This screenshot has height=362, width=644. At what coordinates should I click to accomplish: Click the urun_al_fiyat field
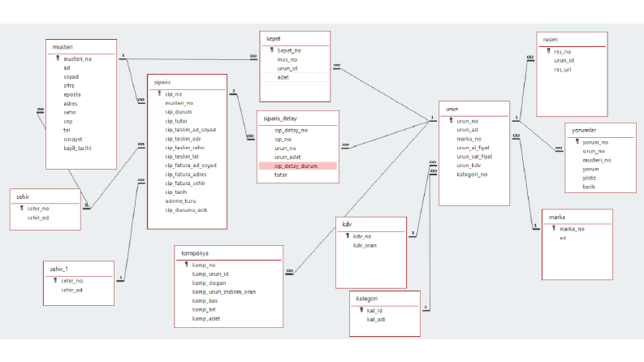click(473, 148)
